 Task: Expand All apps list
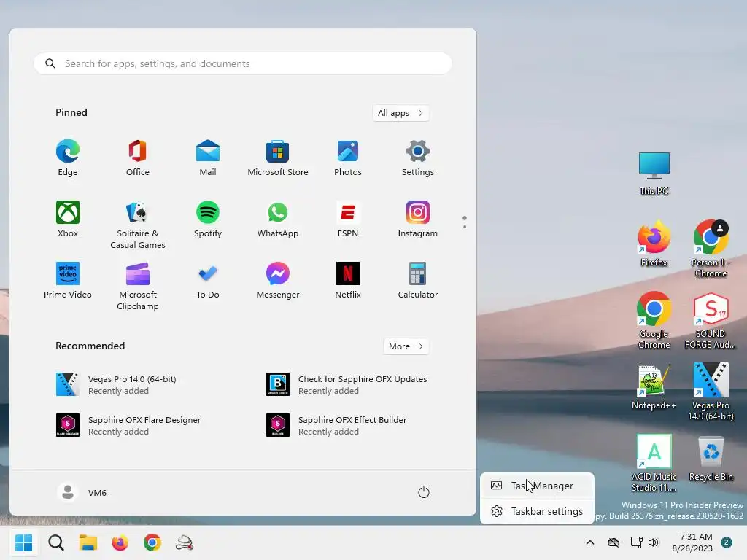click(400, 113)
